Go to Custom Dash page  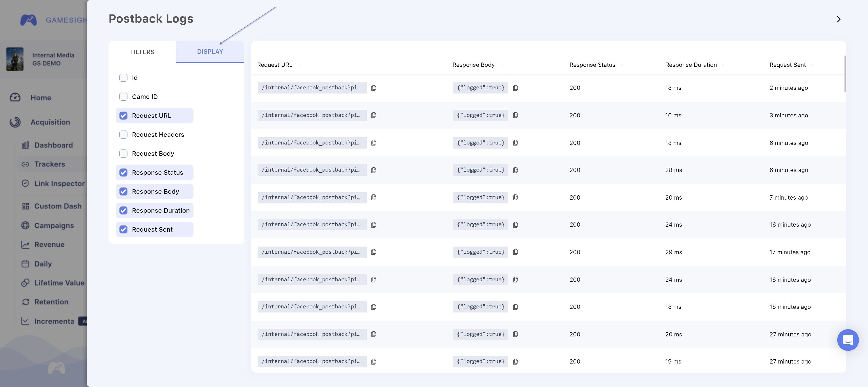58,206
